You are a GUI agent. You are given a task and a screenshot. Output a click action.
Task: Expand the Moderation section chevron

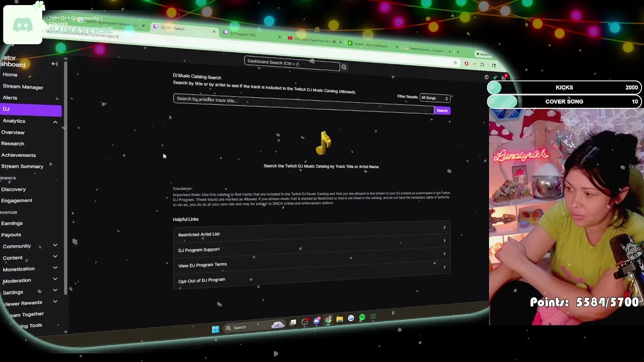tap(55, 279)
